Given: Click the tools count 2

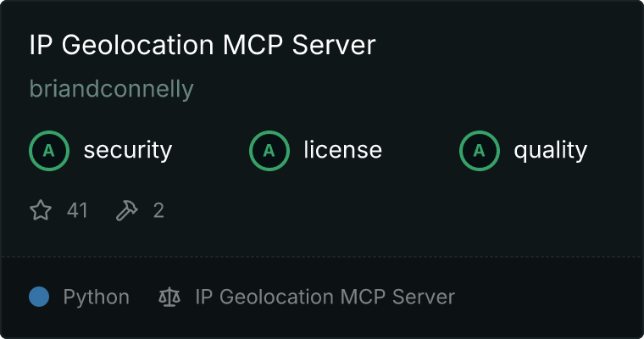Looking at the screenshot, I should tap(158, 210).
